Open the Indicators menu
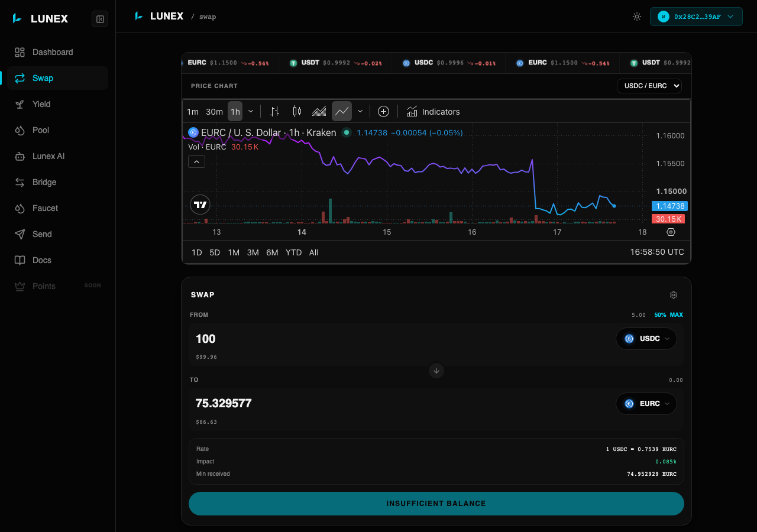 (433, 111)
